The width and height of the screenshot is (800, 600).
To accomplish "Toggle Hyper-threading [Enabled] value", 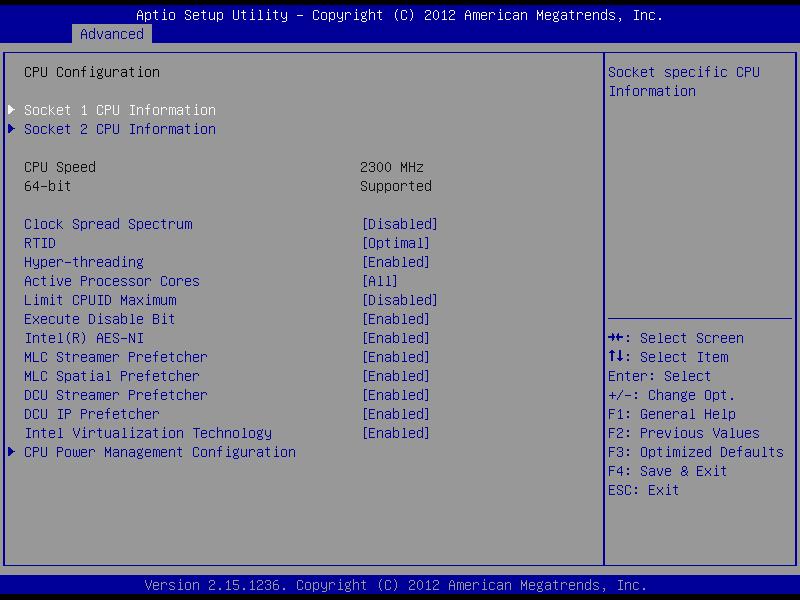I will pos(396,262).
